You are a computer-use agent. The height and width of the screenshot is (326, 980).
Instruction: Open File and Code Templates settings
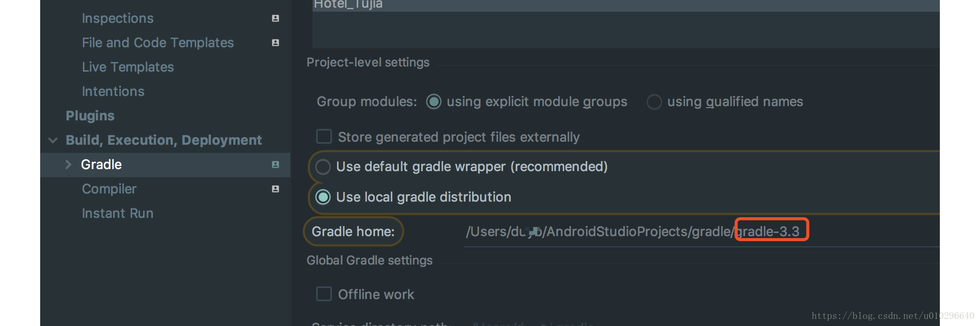pyautogui.click(x=158, y=43)
